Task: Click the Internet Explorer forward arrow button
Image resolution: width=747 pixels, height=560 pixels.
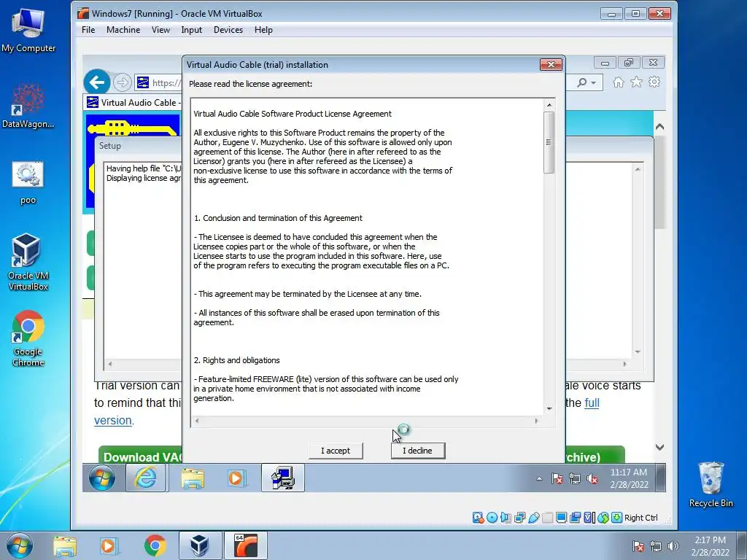Action: pos(123,82)
